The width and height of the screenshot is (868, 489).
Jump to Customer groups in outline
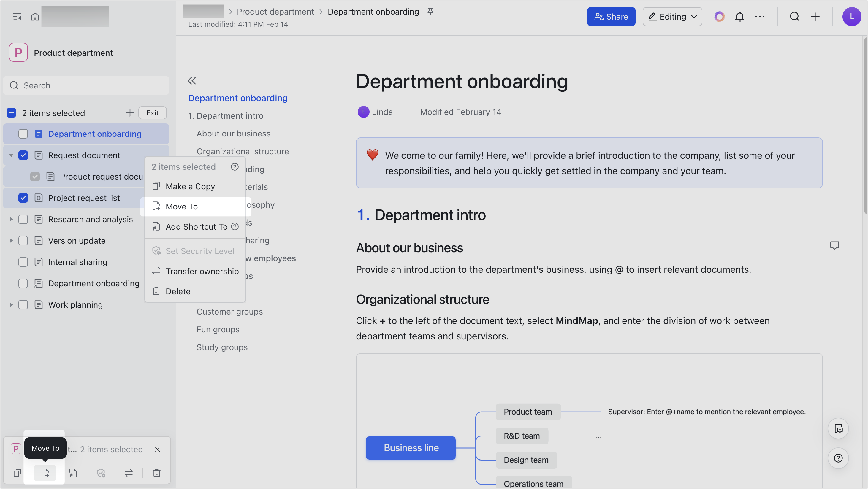(229, 312)
